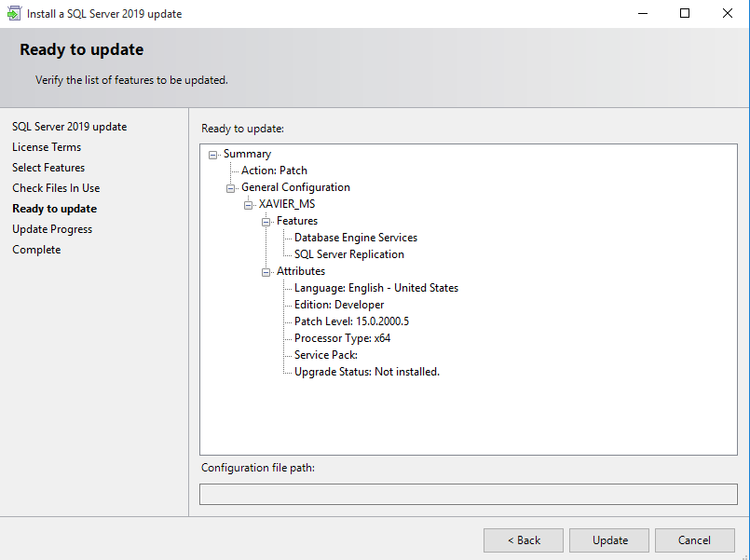Go to Update Progress step
The width and height of the screenshot is (750, 560).
(x=52, y=229)
